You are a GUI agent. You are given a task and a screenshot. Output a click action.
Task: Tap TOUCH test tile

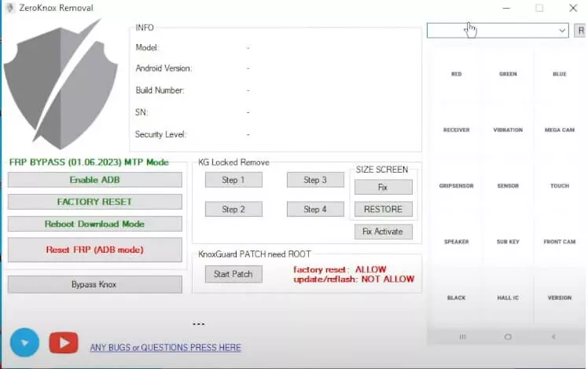pyautogui.click(x=560, y=185)
